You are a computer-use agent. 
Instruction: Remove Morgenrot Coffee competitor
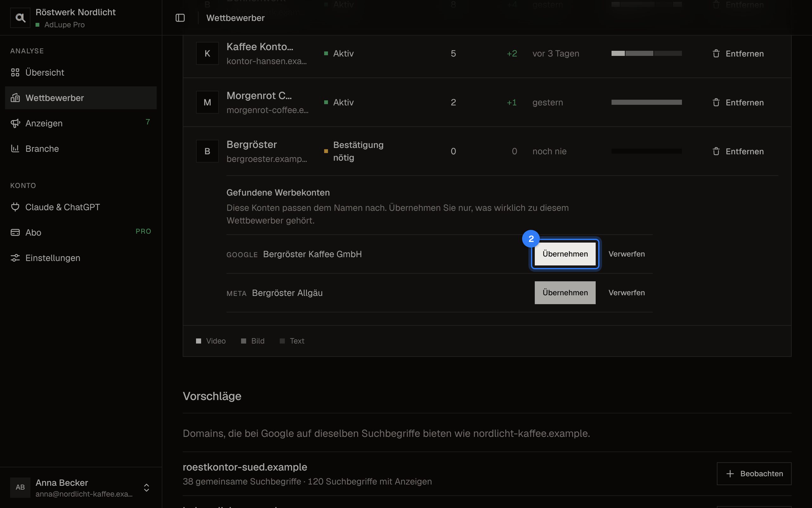[738, 103]
